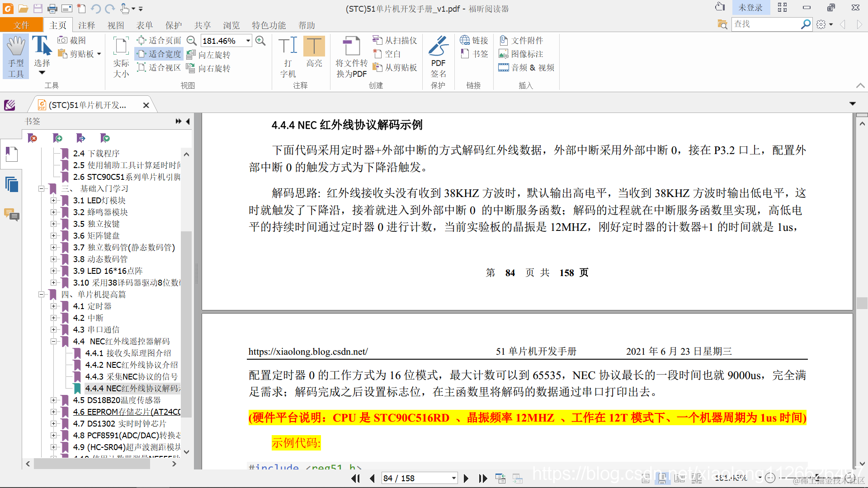Open the 文件 menu
Viewport: 868px width, 488px height.
click(x=21, y=25)
